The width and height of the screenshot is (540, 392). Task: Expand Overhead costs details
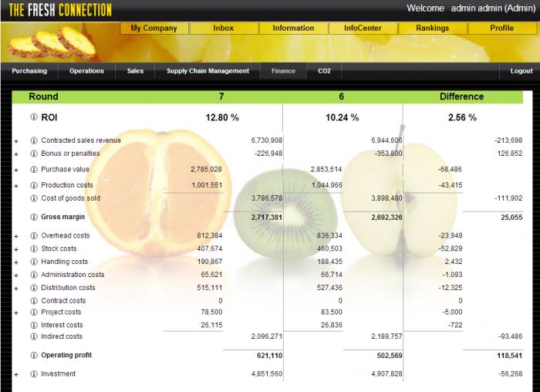click(15, 236)
